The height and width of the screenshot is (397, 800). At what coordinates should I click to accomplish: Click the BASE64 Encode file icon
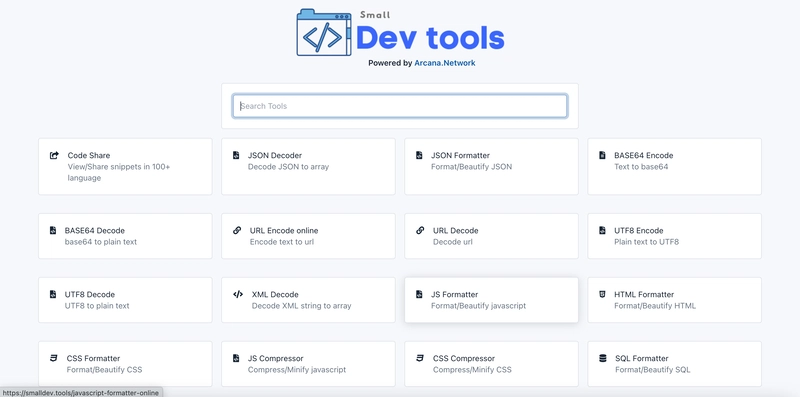602,155
